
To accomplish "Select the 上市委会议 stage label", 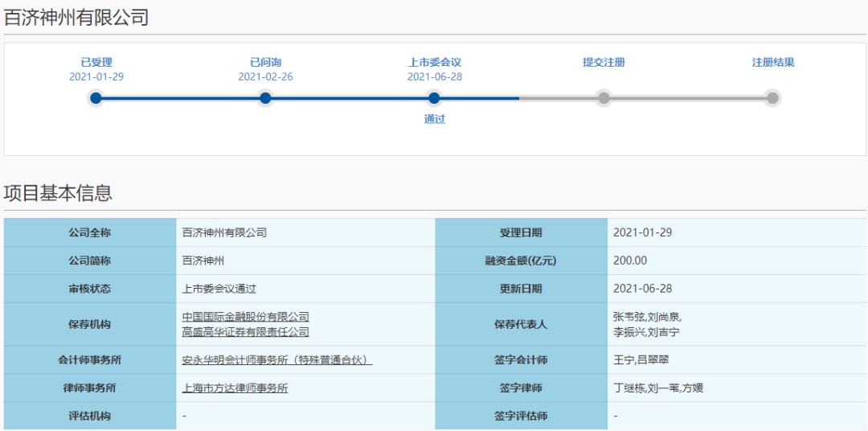I will [435, 63].
